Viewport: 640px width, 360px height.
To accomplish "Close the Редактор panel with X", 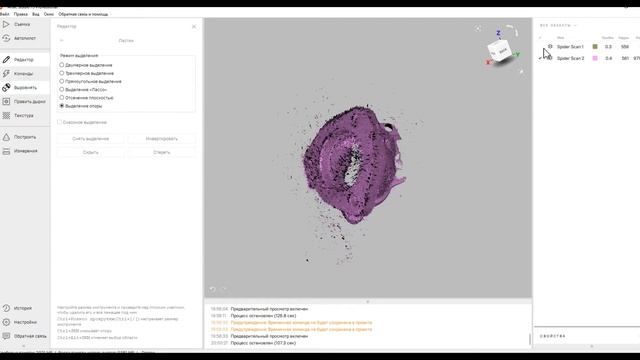I will (x=194, y=27).
